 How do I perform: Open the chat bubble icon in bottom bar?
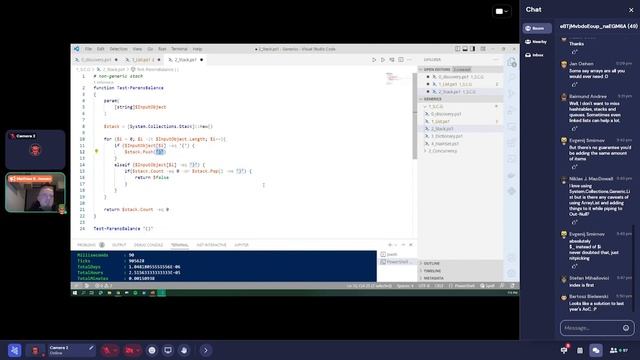point(596,350)
